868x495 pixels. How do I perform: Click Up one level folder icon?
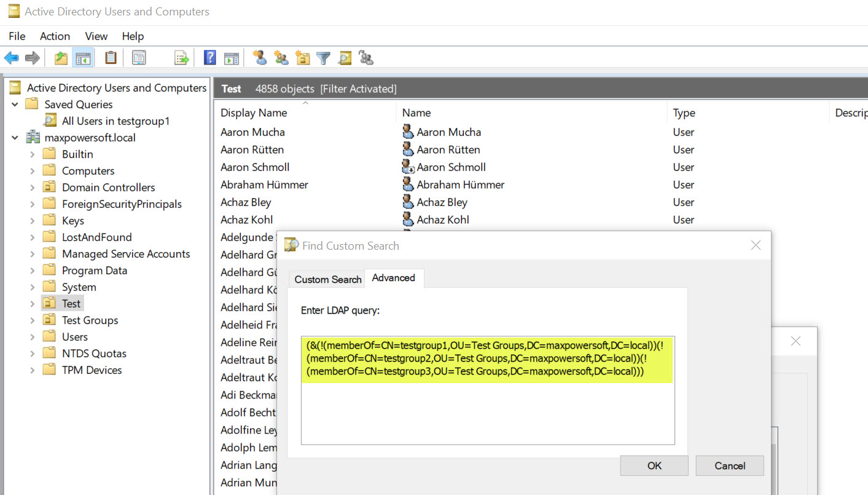pyautogui.click(x=61, y=58)
